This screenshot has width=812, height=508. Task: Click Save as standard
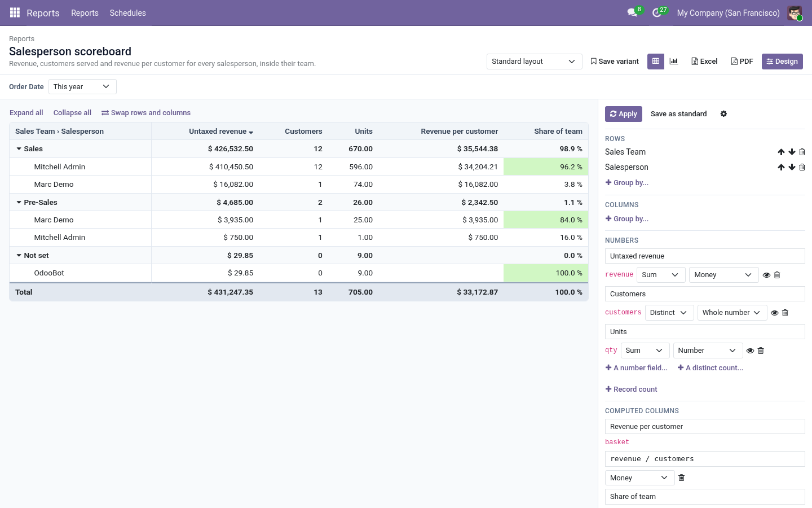click(678, 114)
